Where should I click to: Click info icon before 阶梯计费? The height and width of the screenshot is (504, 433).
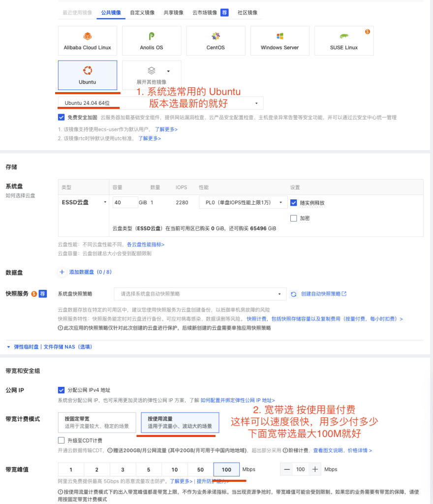(x=285, y=450)
